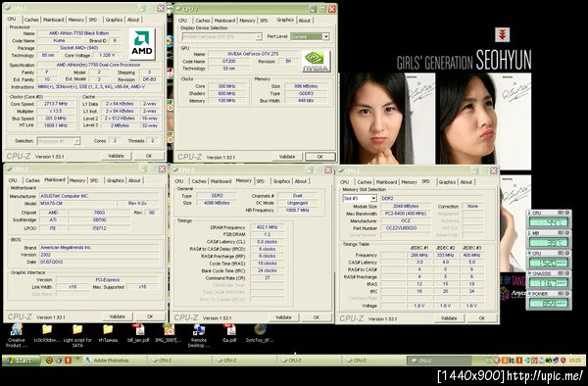
Task: Open the SPD tab in the Memory window
Action: tap(261, 181)
